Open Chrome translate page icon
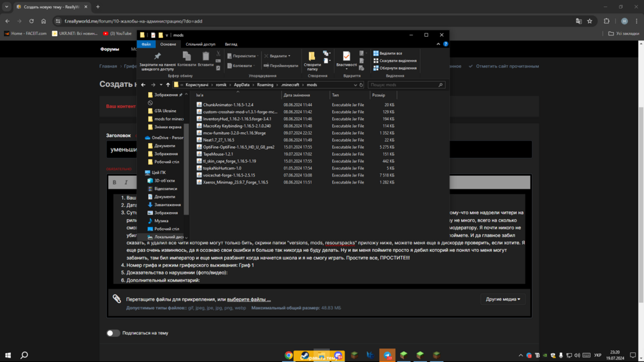Viewport: 644px width, 362px height. click(x=579, y=21)
